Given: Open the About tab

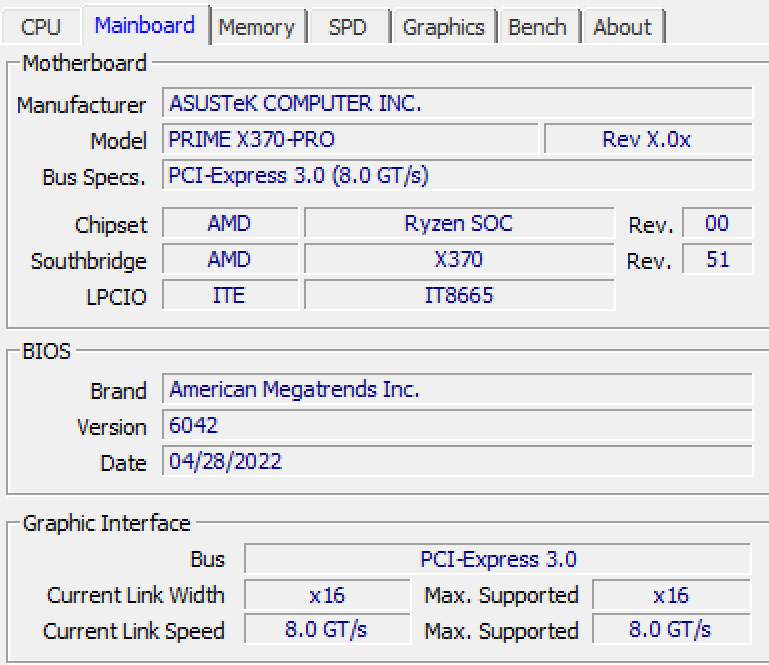Looking at the screenshot, I should tap(623, 27).
